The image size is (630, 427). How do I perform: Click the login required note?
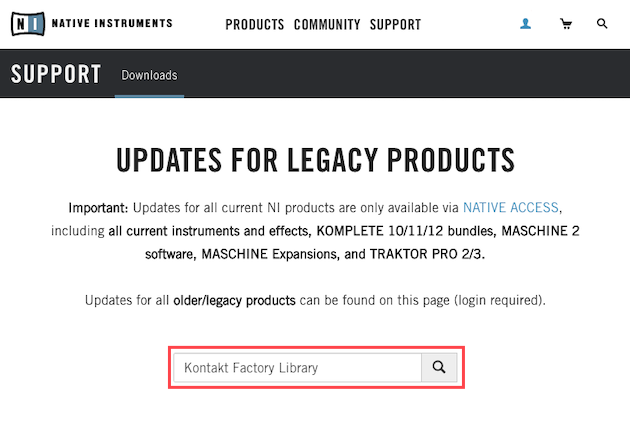[x=497, y=300]
